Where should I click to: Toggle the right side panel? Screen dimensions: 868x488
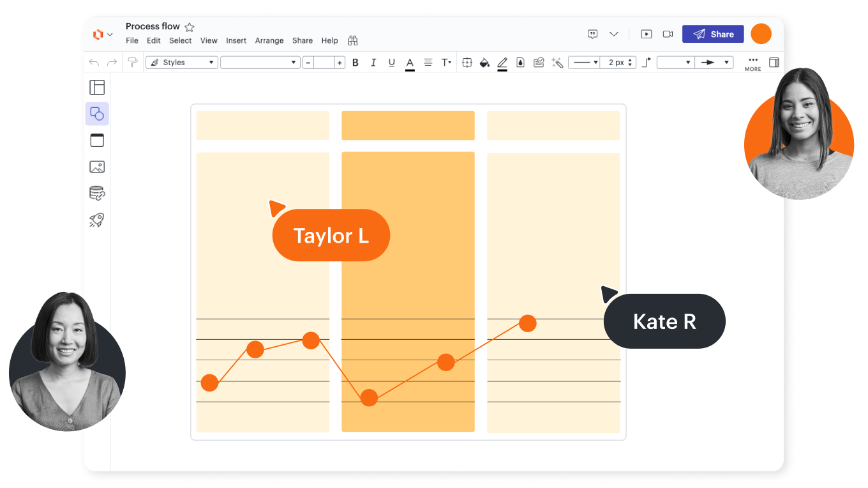click(774, 63)
